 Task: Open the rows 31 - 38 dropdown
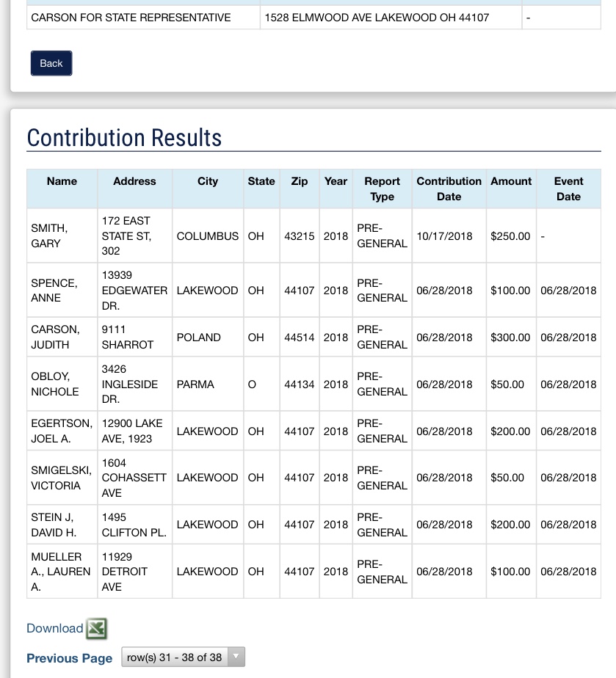(183, 657)
